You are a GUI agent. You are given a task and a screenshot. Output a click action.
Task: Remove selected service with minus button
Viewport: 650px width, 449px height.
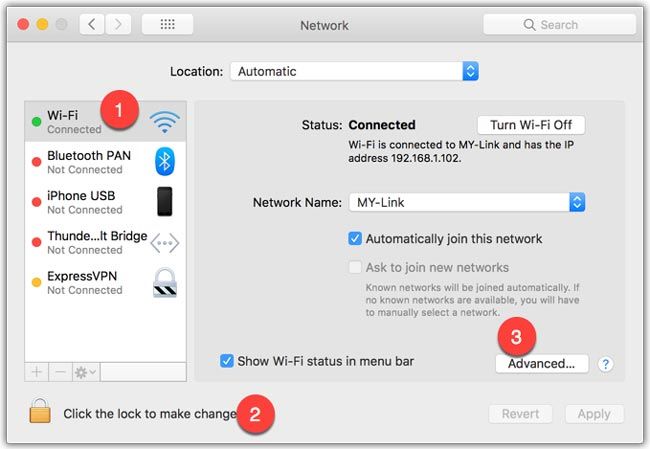click(61, 372)
